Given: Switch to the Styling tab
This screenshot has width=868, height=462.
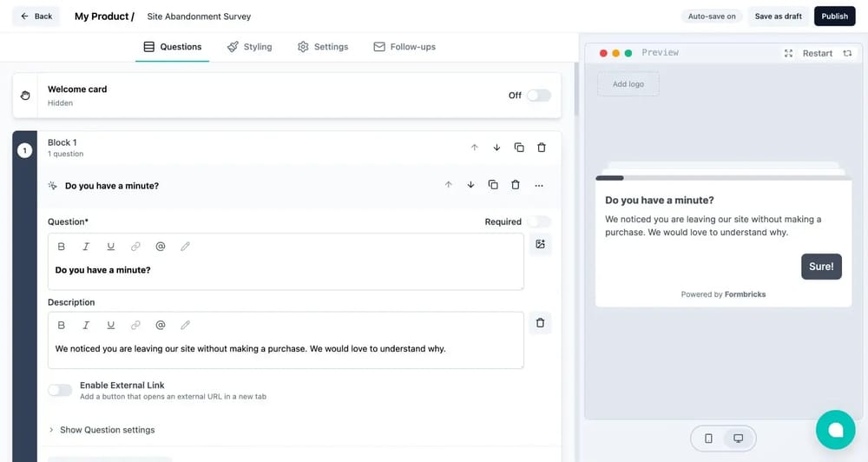Looking at the screenshot, I should pyautogui.click(x=249, y=47).
